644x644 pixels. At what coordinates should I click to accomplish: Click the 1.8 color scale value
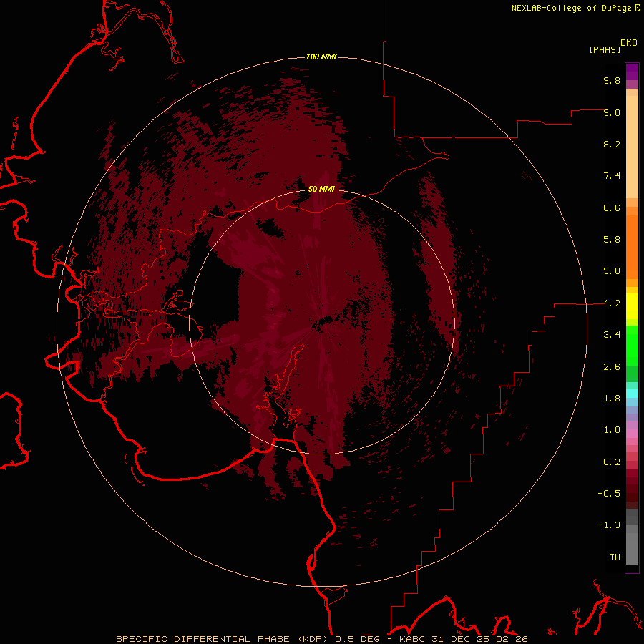click(x=612, y=399)
